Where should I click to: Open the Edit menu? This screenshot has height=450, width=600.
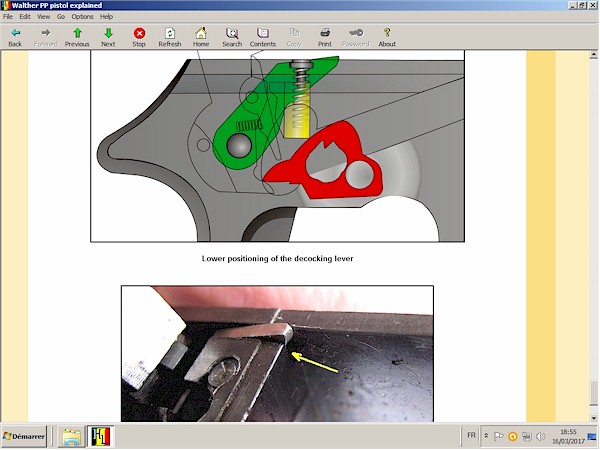pyautogui.click(x=25, y=16)
